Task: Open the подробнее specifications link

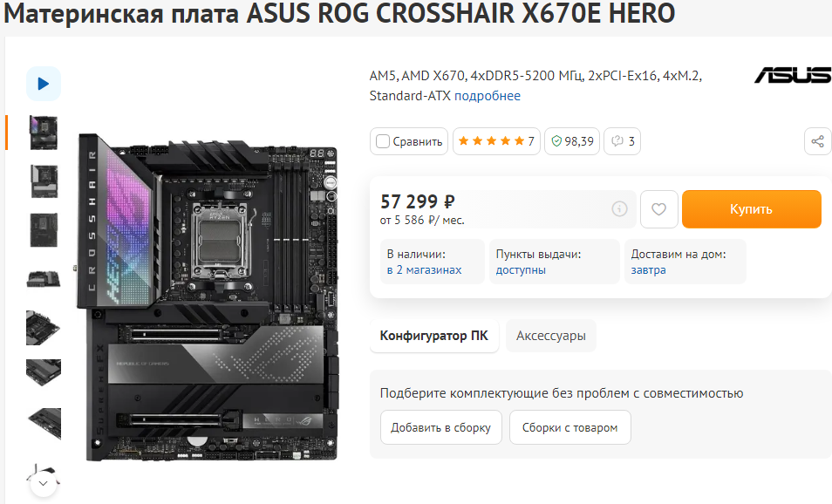Action: pos(488,96)
